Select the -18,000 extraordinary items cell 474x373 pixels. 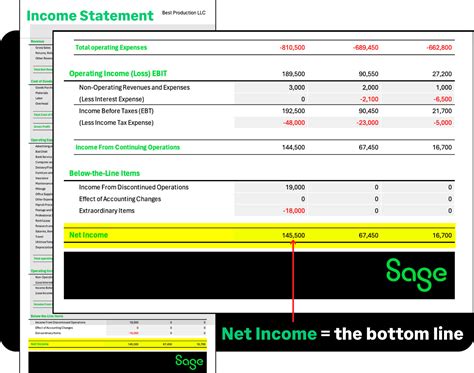271,211
